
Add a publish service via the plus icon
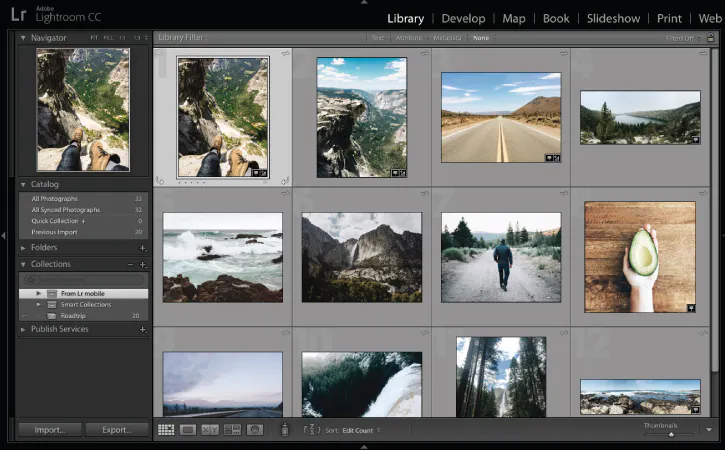[x=143, y=330]
